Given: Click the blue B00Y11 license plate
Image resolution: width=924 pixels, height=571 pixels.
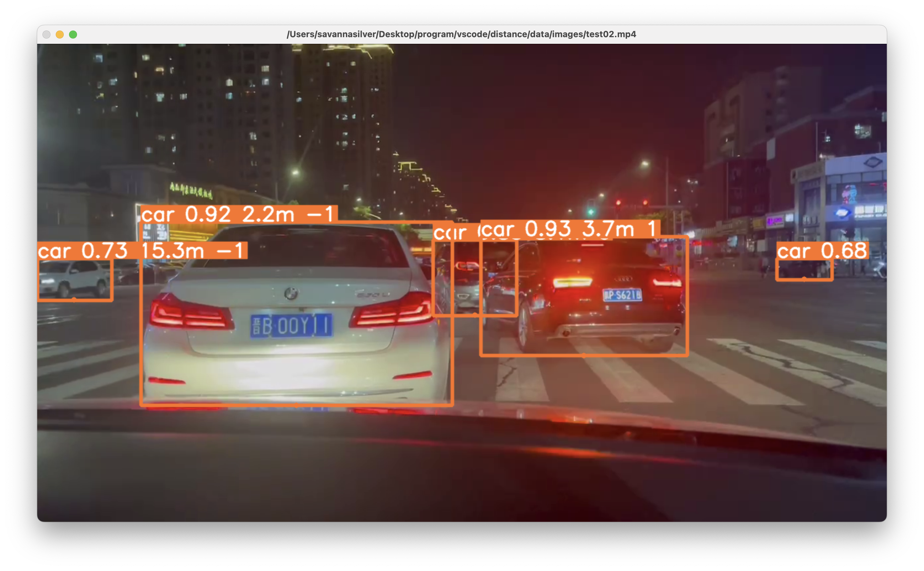Looking at the screenshot, I should tap(291, 326).
